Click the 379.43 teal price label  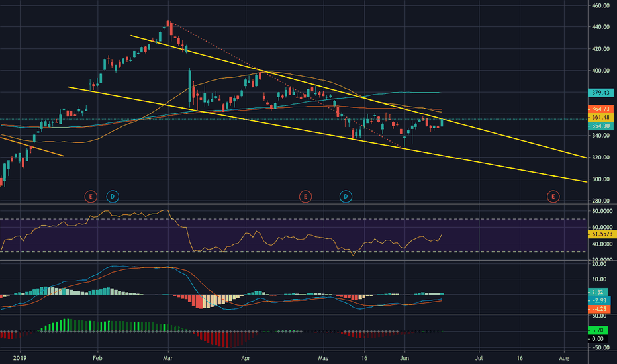pos(600,93)
